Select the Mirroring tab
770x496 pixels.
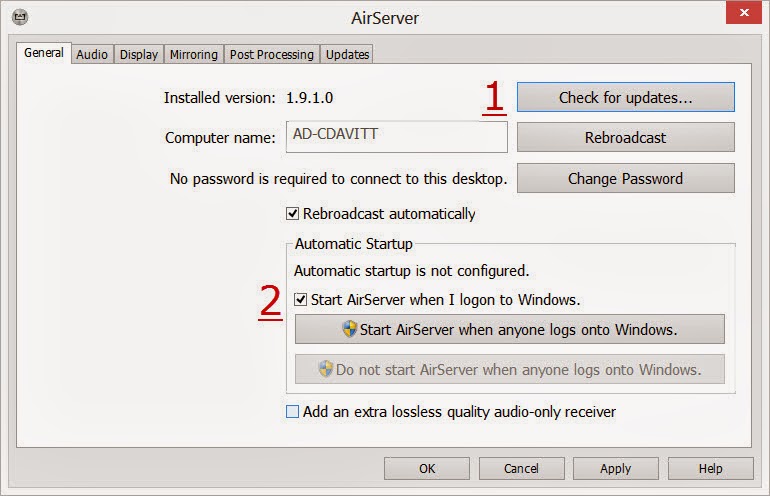(193, 54)
